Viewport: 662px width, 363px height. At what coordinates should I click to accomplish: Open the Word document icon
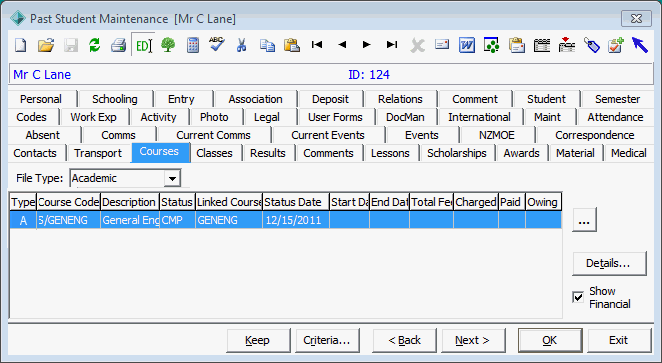467,45
